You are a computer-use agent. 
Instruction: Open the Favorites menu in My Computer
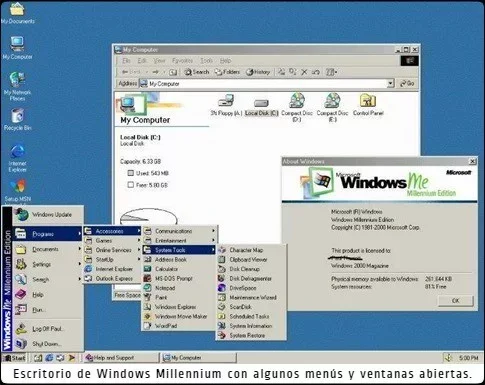(x=182, y=61)
